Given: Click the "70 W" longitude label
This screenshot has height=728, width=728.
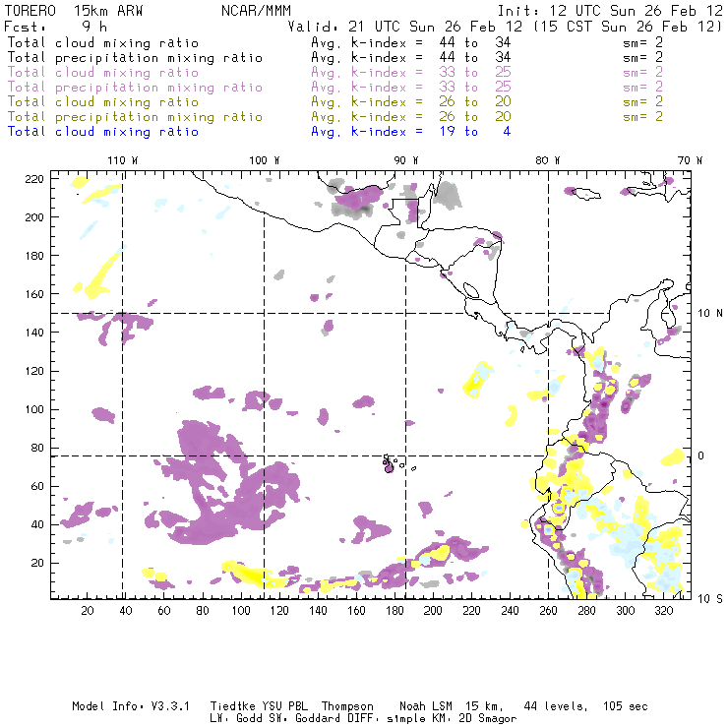Looking at the screenshot, I should [x=690, y=160].
